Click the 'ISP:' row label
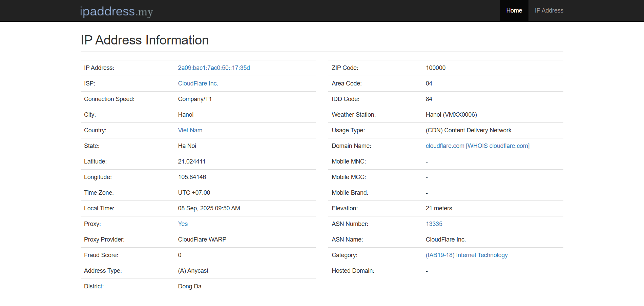Screen dimensions: 644x306 click(89, 83)
